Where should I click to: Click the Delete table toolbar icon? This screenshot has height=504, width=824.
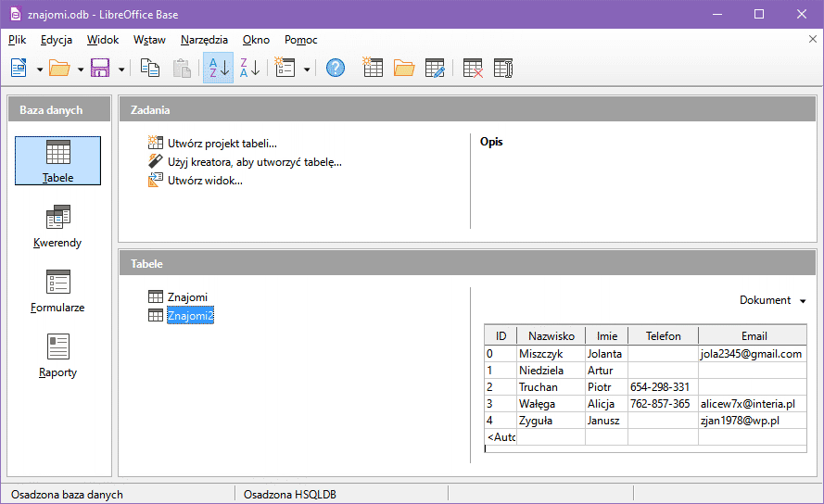click(473, 68)
